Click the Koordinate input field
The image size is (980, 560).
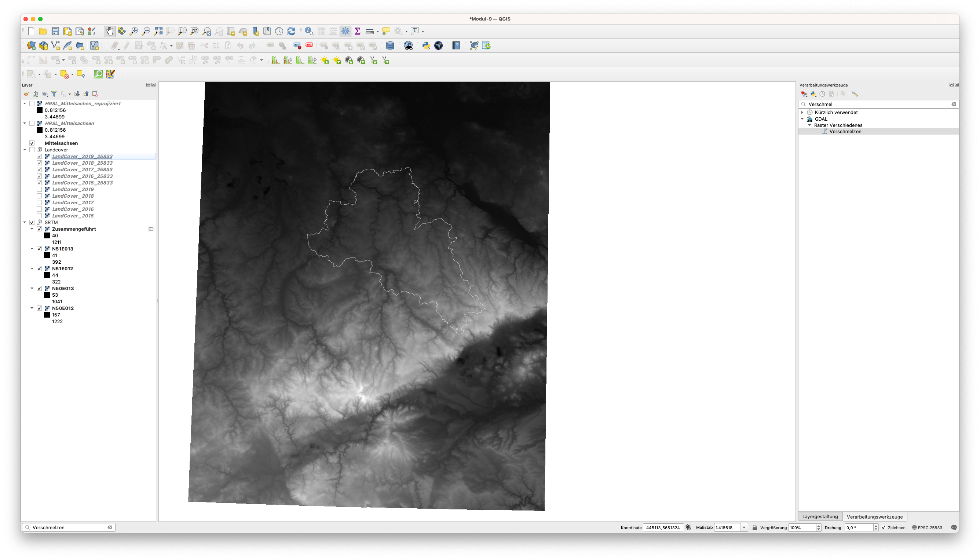click(663, 528)
